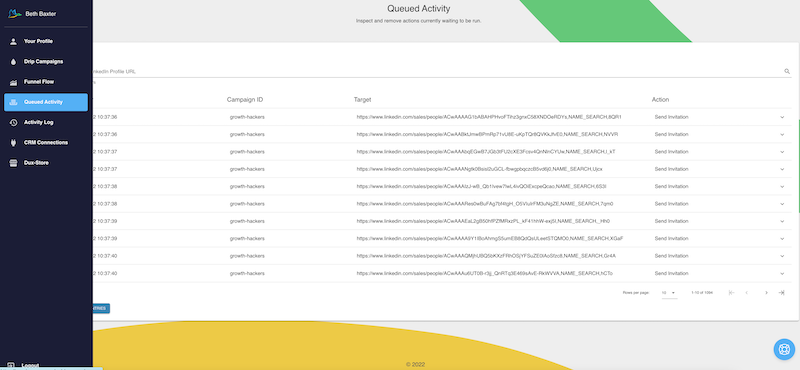Expand the first Send Invitation row
The image size is (800, 370).
[x=782, y=117]
